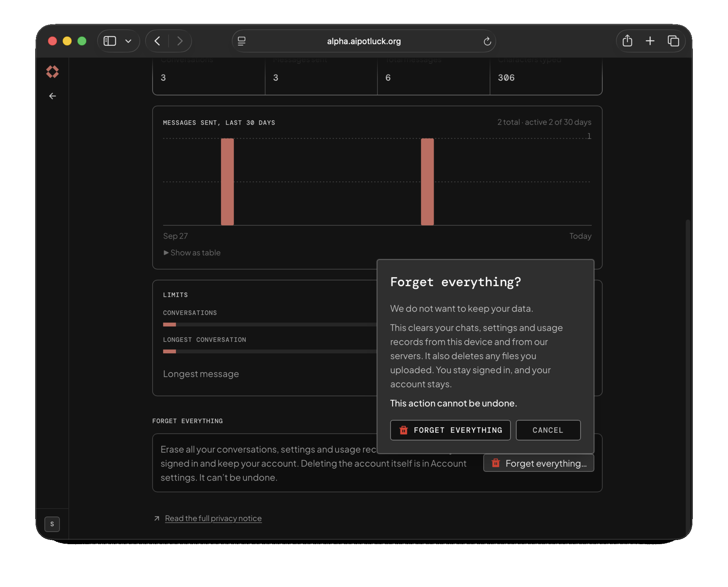This screenshot has height=587, width=728.
Task: Toggle the Safari sidebar panel icon
Action: (x=110, y=41)
